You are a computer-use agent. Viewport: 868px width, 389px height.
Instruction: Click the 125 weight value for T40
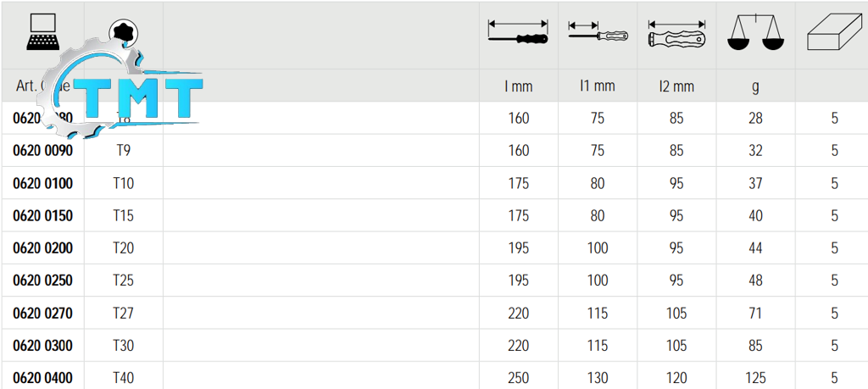[x=755, y=378]
